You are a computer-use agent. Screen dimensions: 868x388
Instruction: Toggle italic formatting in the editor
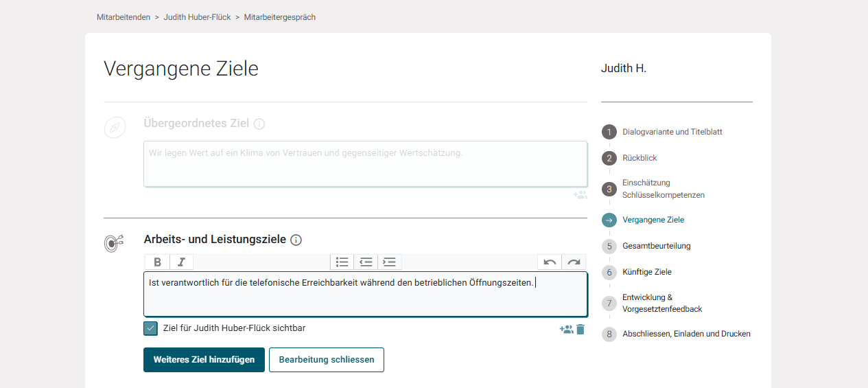coord(181,262)
